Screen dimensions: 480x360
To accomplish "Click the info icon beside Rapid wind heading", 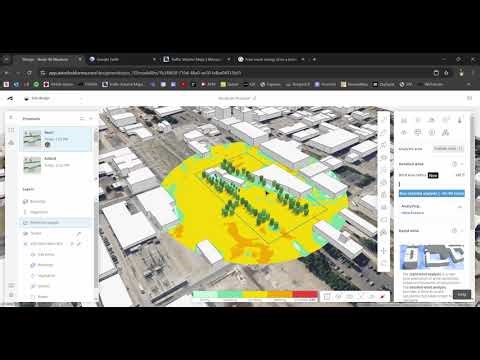I will [454, 231].
